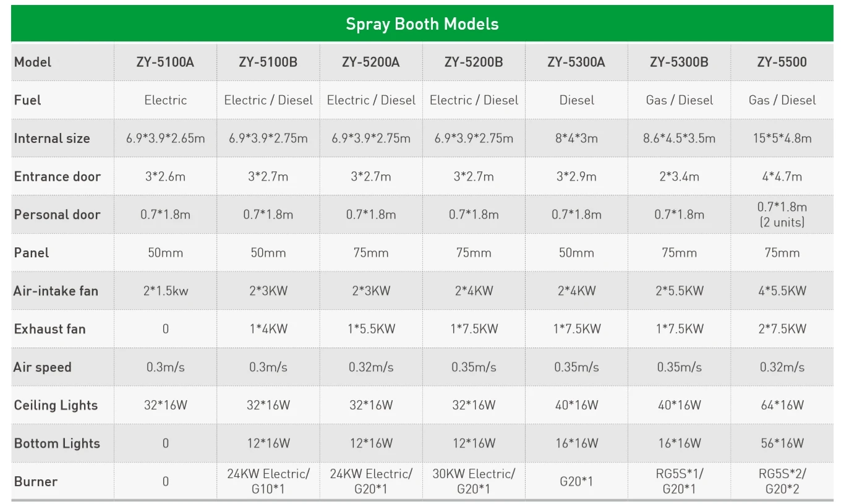Click the ZY-5200B model header
Viewport: 841px width, 504px height.
tap(474, 62)
